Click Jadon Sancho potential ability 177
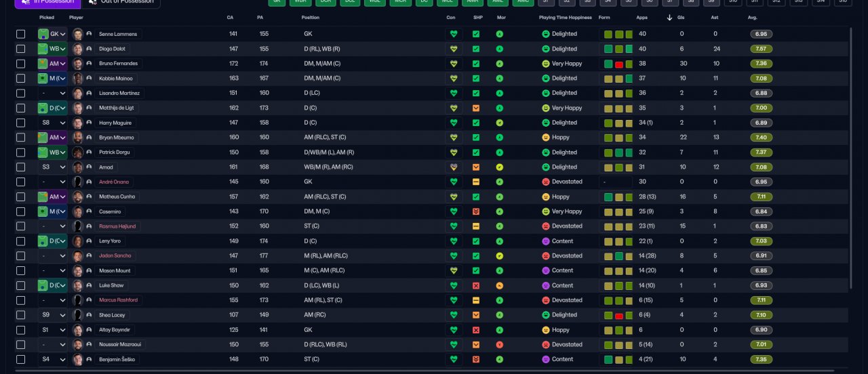This screenshot has width=868, height=374. tap(262, 255)
